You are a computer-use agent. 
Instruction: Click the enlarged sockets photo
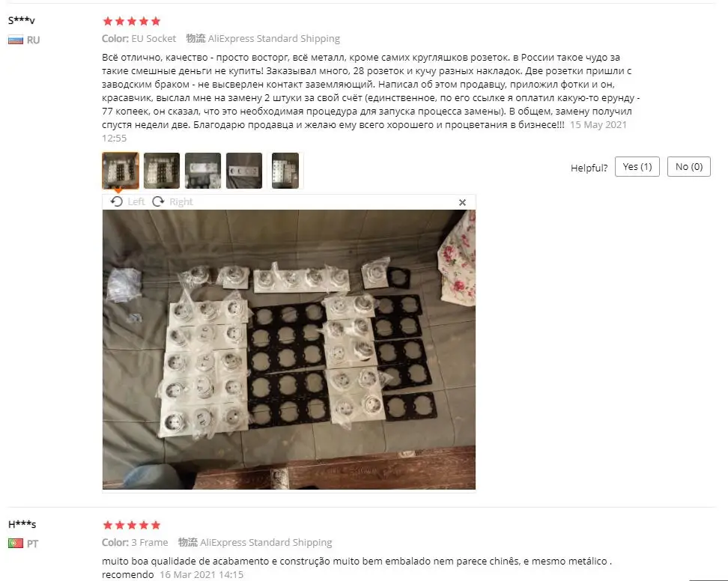289,350
